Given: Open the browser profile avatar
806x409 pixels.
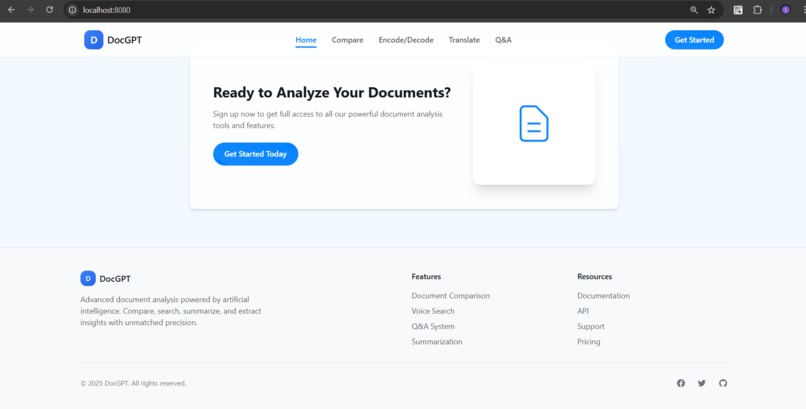Looking at the screenshot, I should pyautogui.click(x=785, y=10).
